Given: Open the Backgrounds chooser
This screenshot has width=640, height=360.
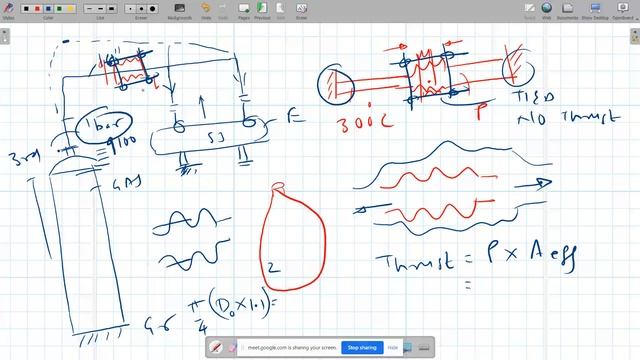Looking at the screenshot, I should [180, 10].
